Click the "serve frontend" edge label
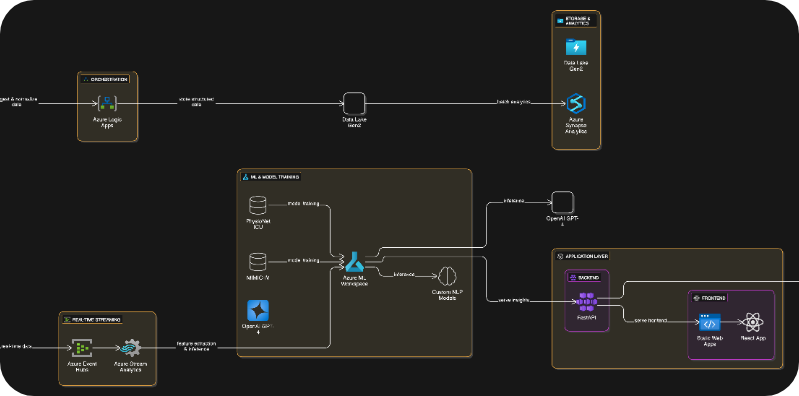 [x=651, y=321]
